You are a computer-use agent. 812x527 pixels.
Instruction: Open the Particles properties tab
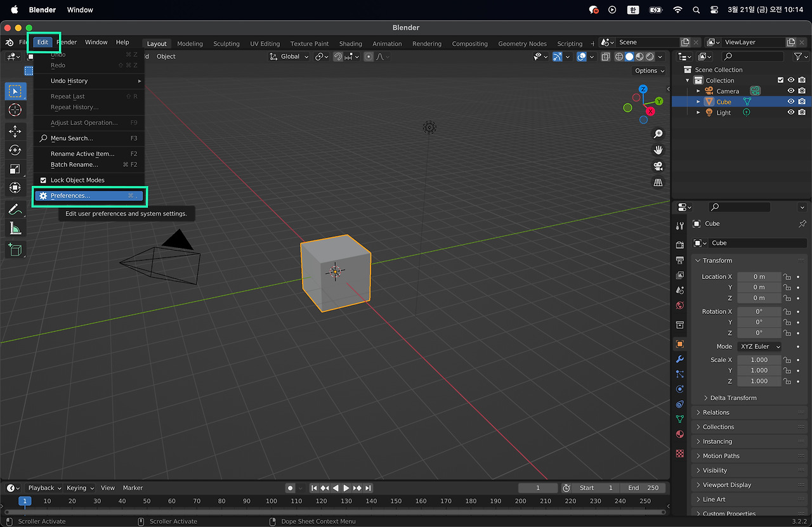click(680, 374)
